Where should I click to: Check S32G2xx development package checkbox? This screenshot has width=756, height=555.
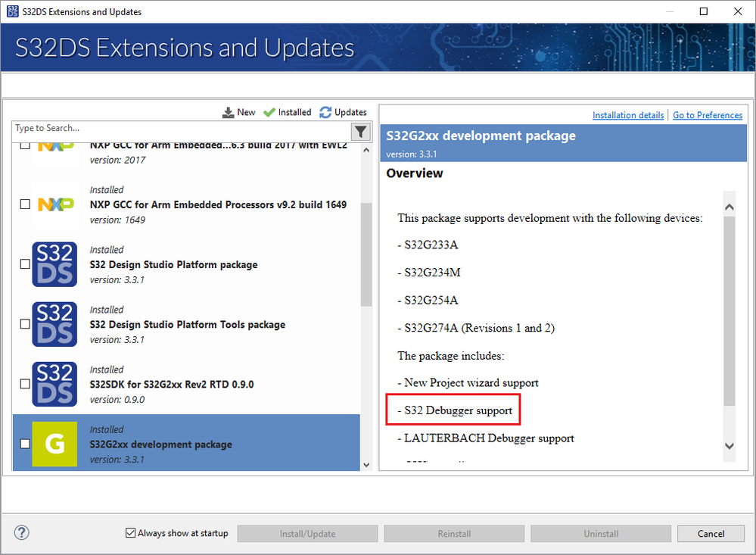(25, 444)
